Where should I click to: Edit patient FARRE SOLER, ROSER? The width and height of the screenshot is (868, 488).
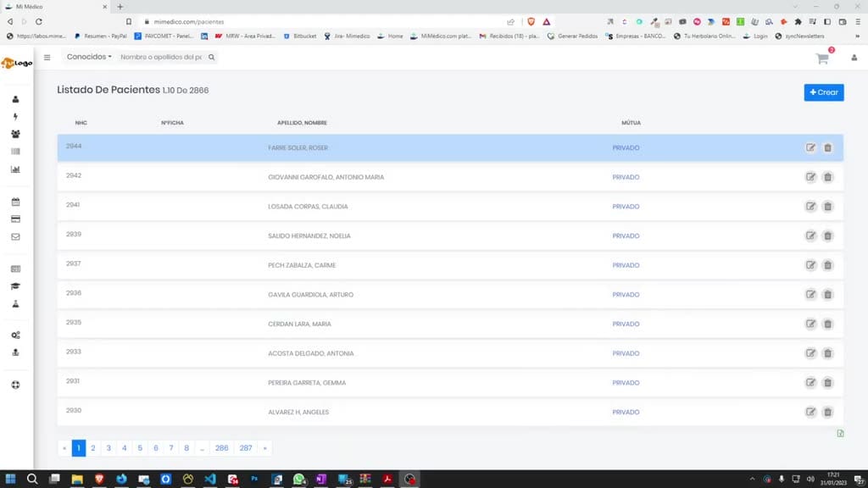coord(810,147)
